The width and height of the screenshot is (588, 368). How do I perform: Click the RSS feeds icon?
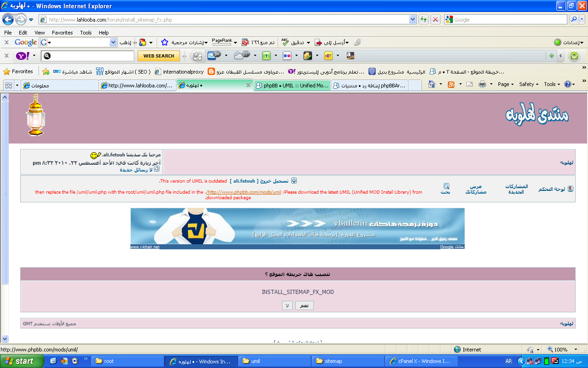tap(451, 85)
